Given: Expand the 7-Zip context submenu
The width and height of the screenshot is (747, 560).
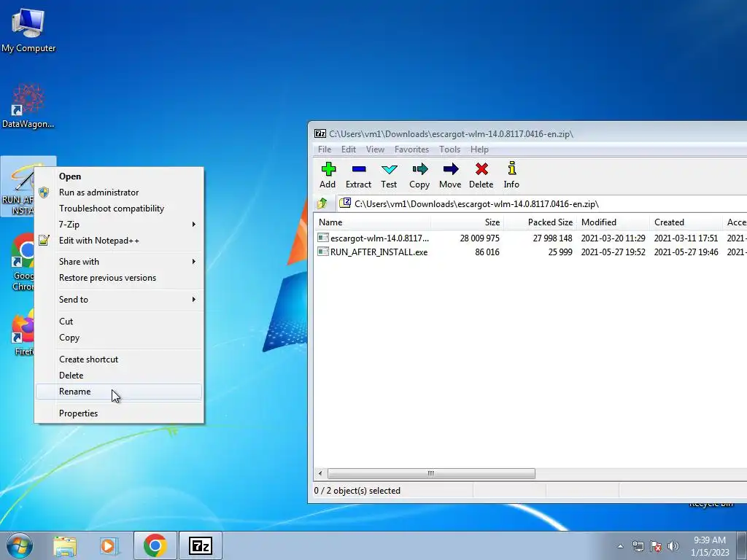Looking at the screenshot, I should point(119,225).
